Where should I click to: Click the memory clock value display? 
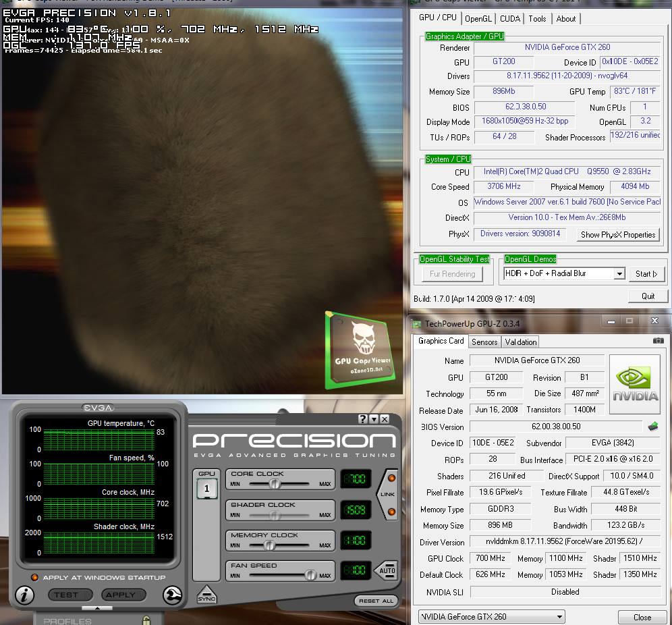click(356, 541)
